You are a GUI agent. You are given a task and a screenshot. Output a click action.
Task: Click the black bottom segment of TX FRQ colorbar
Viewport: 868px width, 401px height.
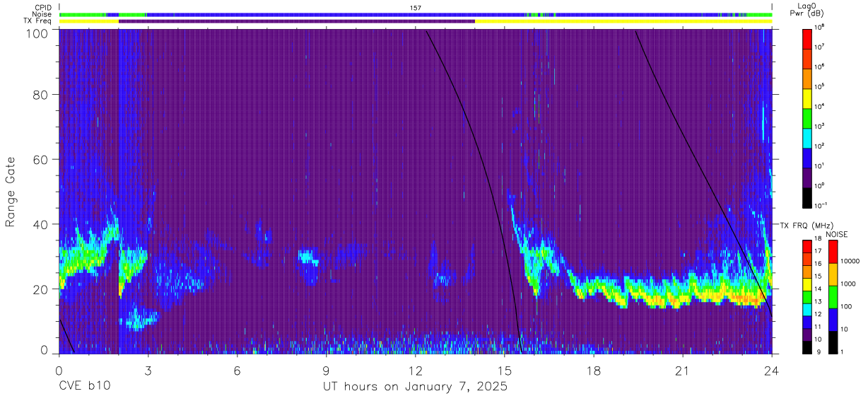[808, 346]
